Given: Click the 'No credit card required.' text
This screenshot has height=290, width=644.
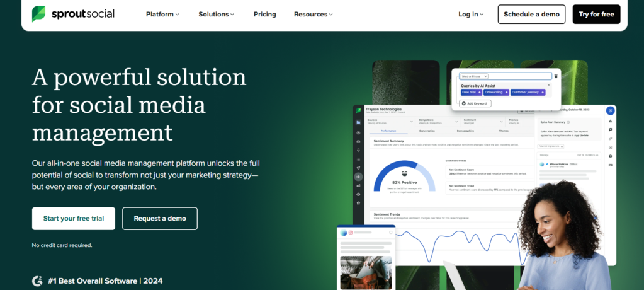Looking at the screenshot, I should pyautogui.click(x=62, y=245).
